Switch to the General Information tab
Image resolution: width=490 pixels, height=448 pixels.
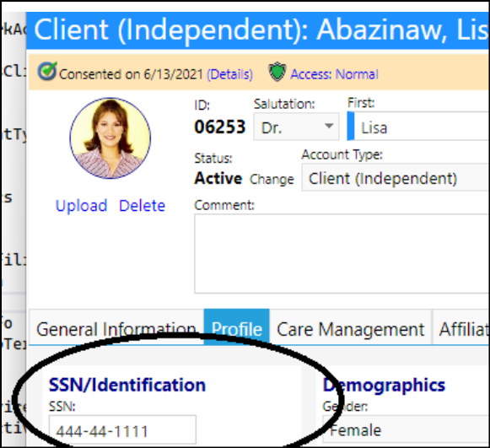[116, 327]
